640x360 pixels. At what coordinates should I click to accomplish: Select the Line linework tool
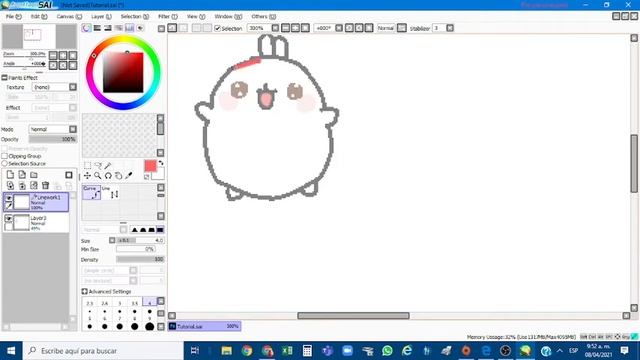click(x=110, y=192)
